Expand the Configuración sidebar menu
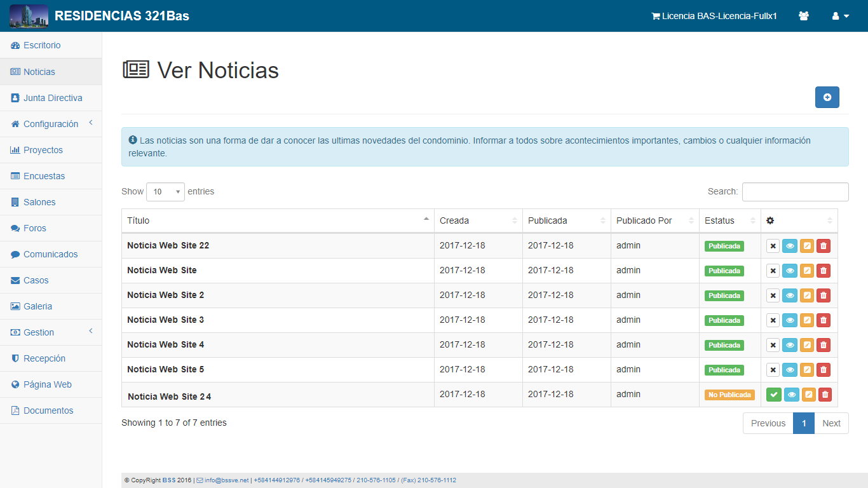Screen dimensions: 868x488 click(x=51, y=124)
